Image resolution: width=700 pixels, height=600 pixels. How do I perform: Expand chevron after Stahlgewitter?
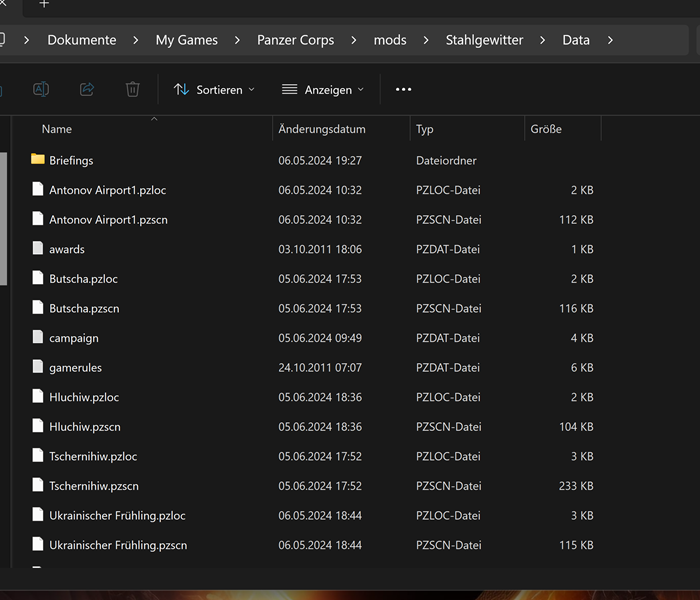coord(542,40)
